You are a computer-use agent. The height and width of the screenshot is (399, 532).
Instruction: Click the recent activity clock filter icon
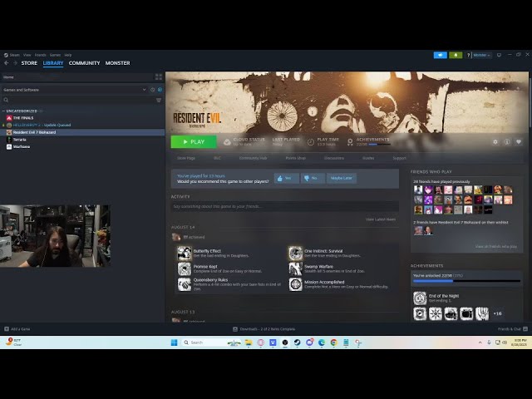(x=152, y=90)
